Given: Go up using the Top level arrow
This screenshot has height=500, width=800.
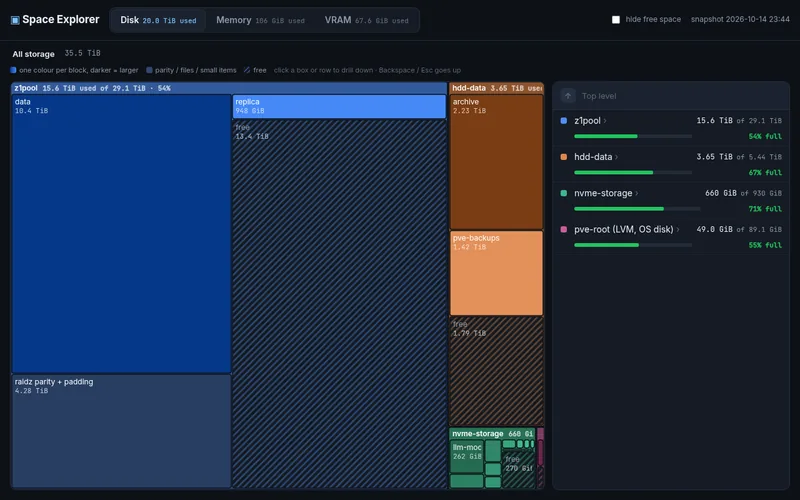Looking at the screenshot, I should (568, 95).
